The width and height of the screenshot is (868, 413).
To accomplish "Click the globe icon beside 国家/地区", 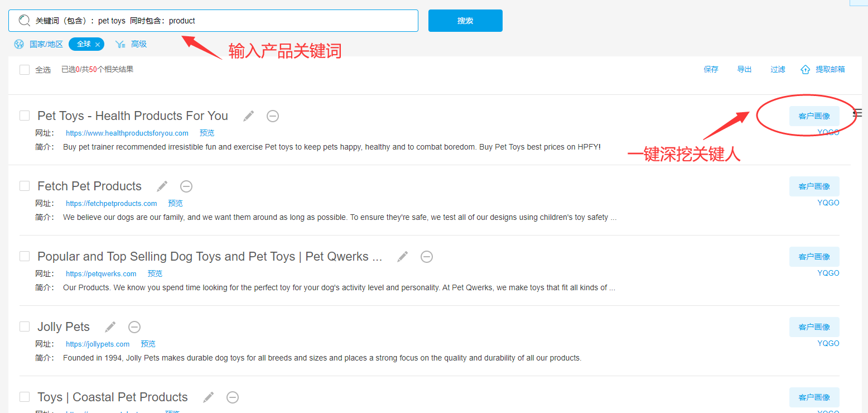I will pyautogui.click(x=19, y=44).
